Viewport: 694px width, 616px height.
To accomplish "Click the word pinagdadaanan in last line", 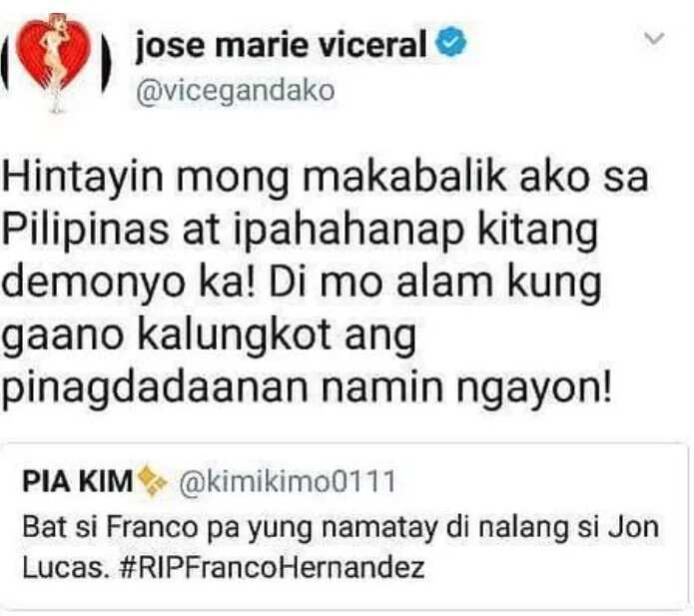I will 155,388.
